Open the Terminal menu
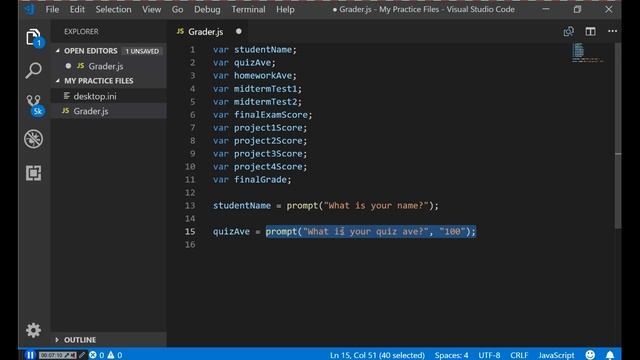 248,9
